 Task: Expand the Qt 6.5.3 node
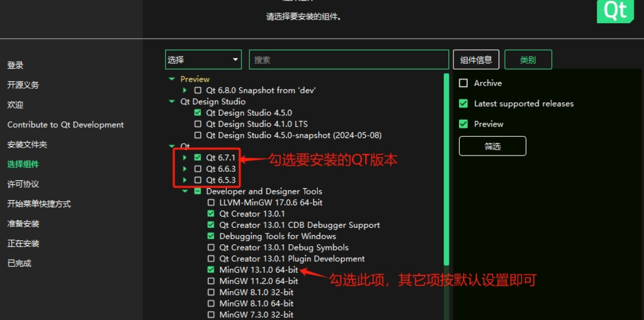tap(185, 180)
